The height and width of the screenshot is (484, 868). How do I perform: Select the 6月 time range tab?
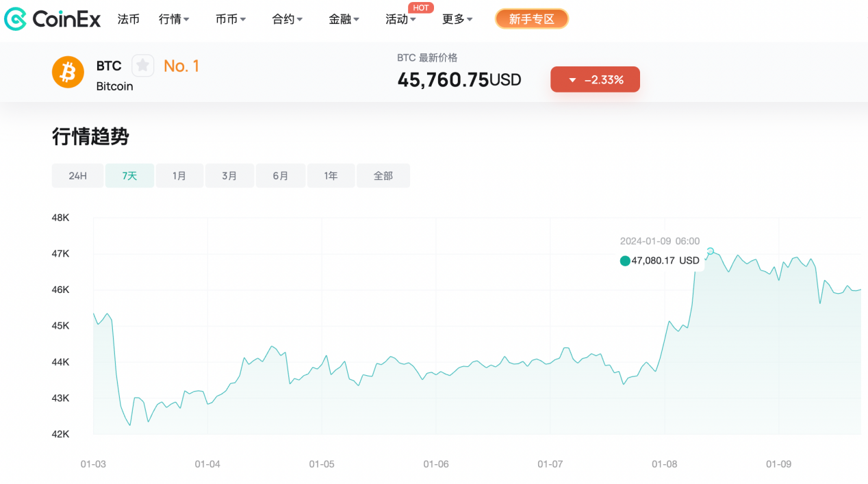pos(281,176)
